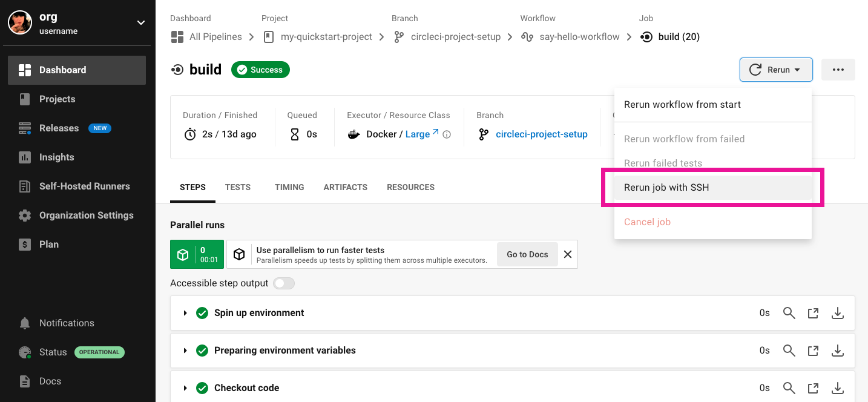Switch to the TESTS tab
Screen dimensions: 868x402
238,188
